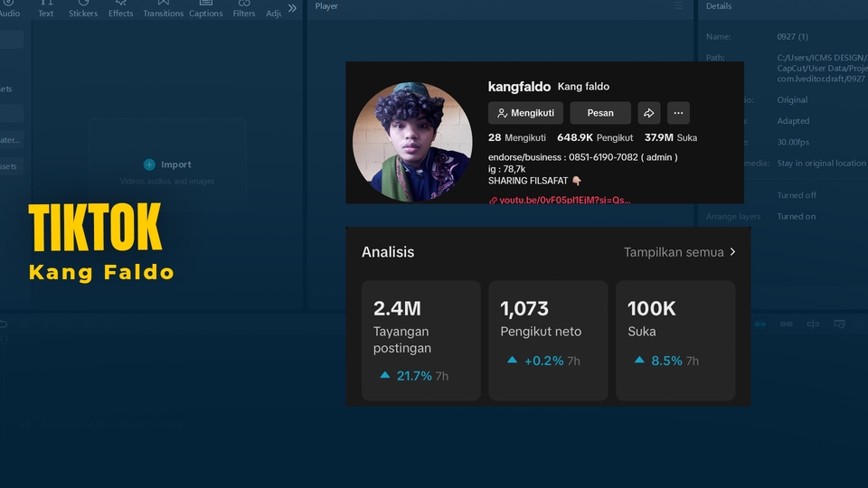This screenshot has height=488, width=868.
Task: Open the Transitions tab
Action: click(163, 9)
